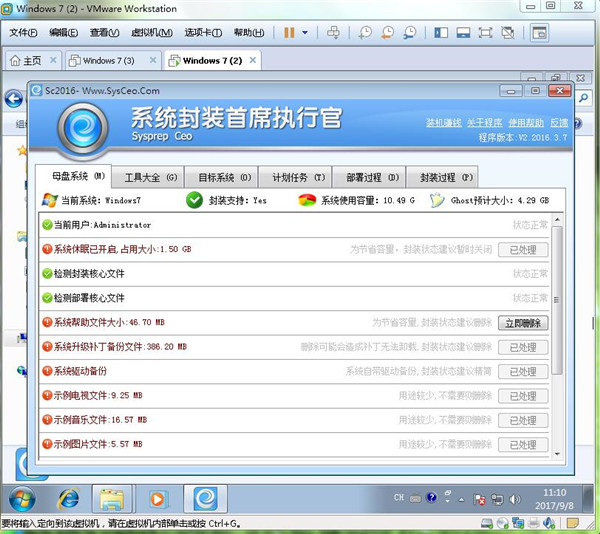600x534 pixels.
Task: Click the green status icon on 当前用户 row
Action: 47,225
